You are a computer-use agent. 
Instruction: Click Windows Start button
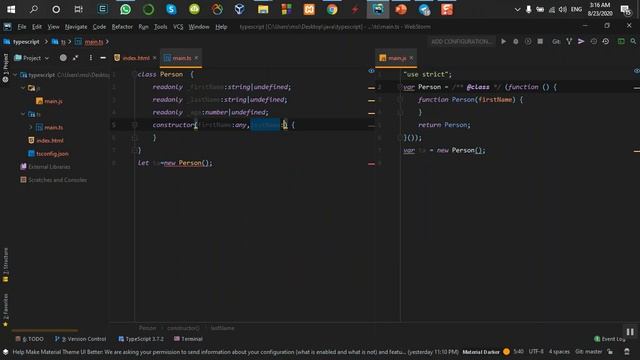pos(11,9)
